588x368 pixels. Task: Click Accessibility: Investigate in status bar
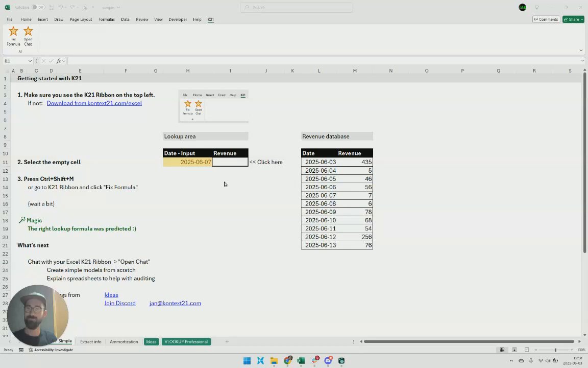point(51,350)
